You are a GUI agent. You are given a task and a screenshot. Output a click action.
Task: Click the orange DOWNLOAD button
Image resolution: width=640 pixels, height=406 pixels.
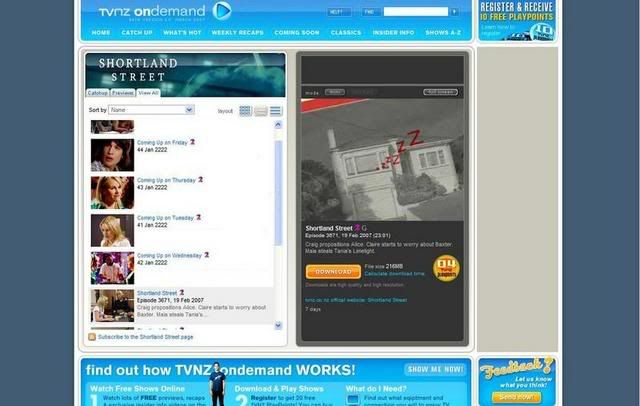click(333, 271)
